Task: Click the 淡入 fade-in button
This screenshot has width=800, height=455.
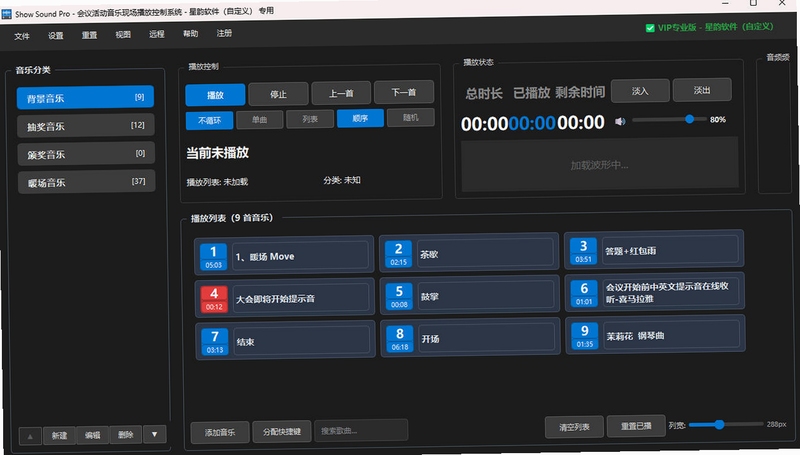Action: (x=640, y=91)
